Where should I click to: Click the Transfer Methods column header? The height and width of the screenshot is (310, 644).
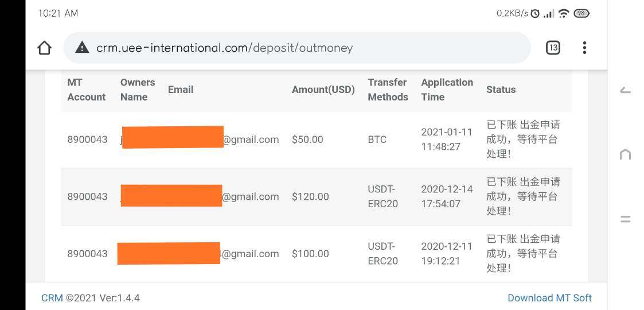(388, 90)
